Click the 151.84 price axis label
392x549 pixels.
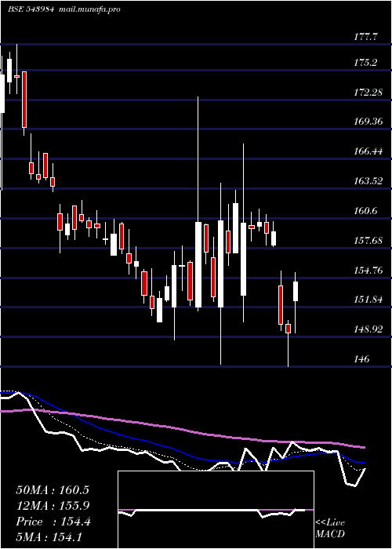coord(368,300)
